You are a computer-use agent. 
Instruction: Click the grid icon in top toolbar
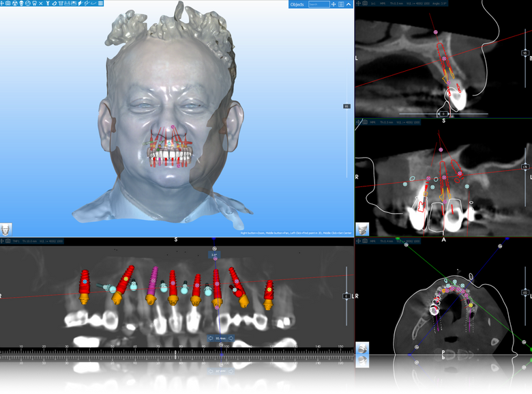tap(101, 3)
